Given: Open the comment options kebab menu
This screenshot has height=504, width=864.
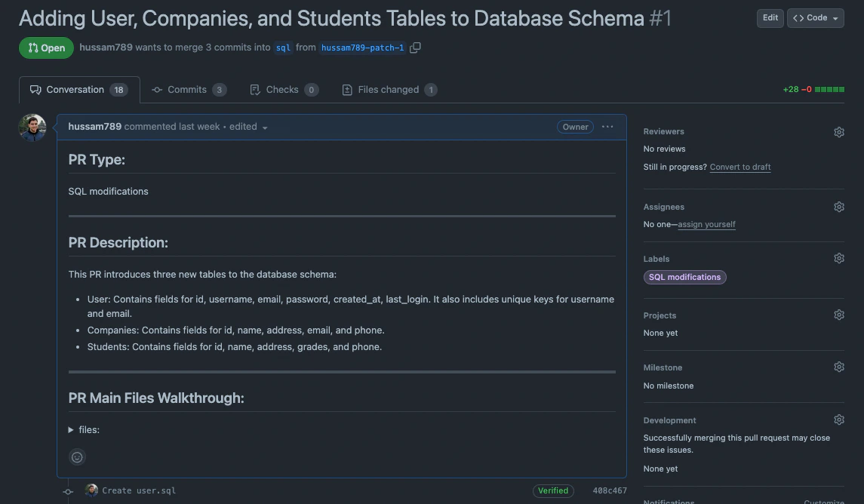Looking at the screenshot, I should point(607,127).
